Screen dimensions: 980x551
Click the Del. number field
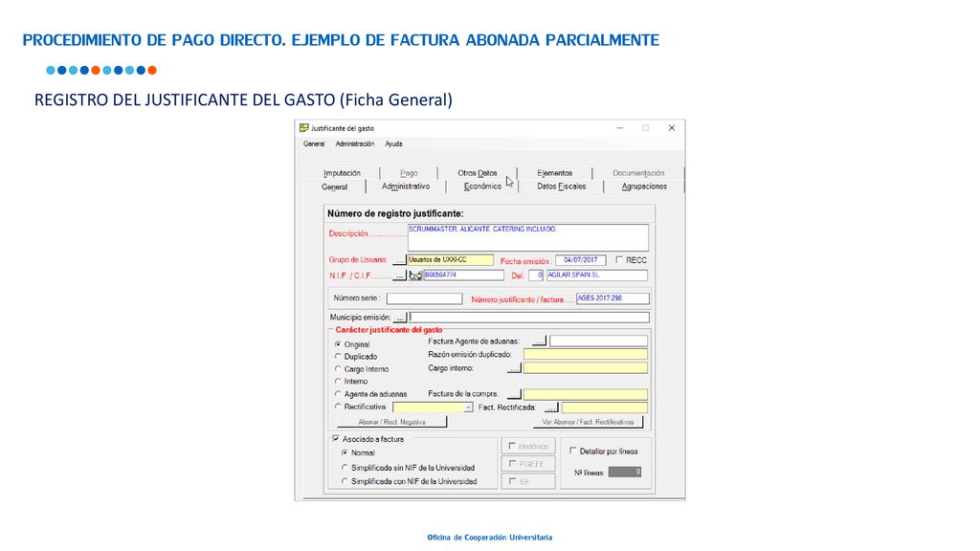point(536,275)
